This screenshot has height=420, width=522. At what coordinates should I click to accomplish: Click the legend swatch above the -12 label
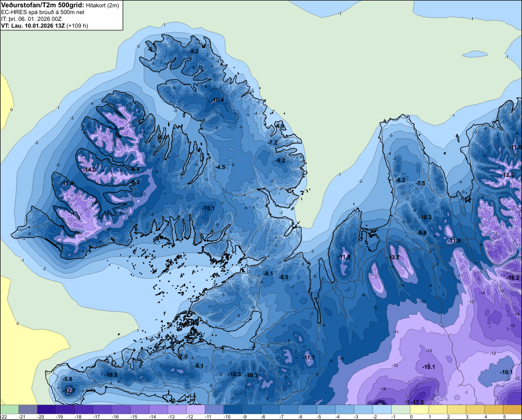point(196,410)
